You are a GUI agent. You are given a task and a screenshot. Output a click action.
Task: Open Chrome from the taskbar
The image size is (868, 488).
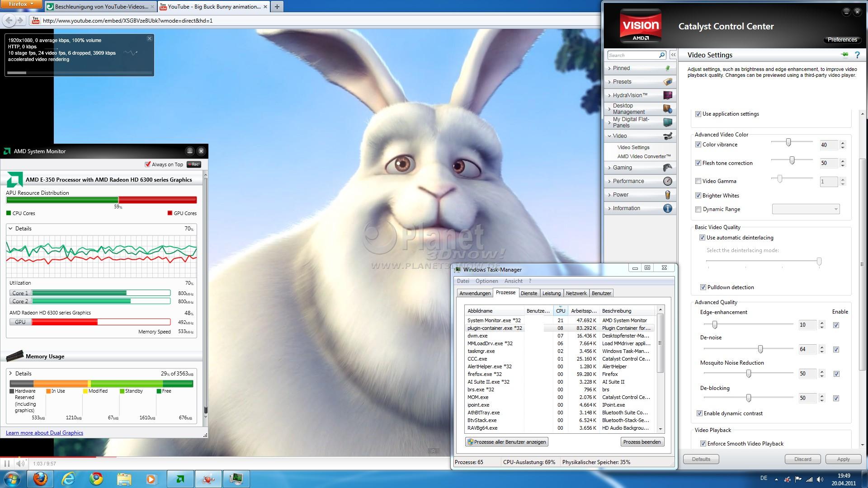[x=96, y=479]
